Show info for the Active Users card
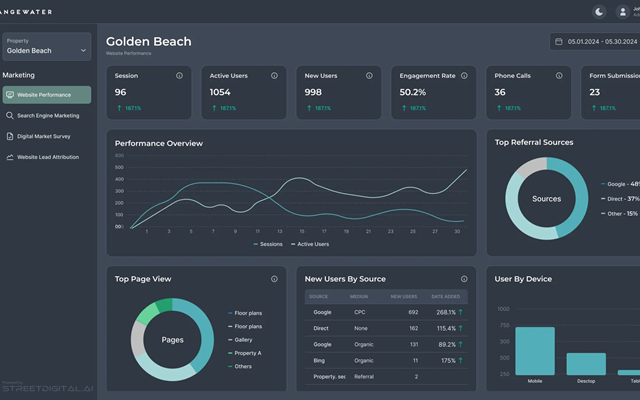This screenshot has height=400, width=640. pyautogui.click(x=274, y=76)
